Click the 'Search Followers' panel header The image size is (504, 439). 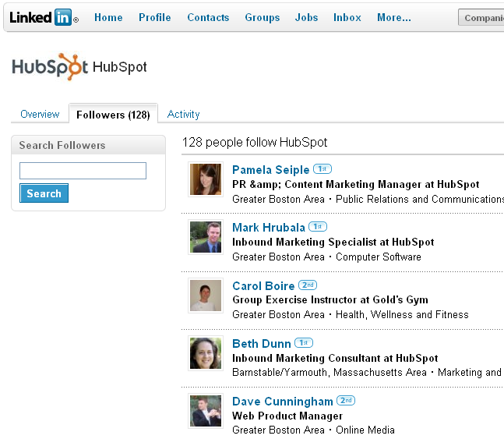pyautogui.click(x=88, y=145)
